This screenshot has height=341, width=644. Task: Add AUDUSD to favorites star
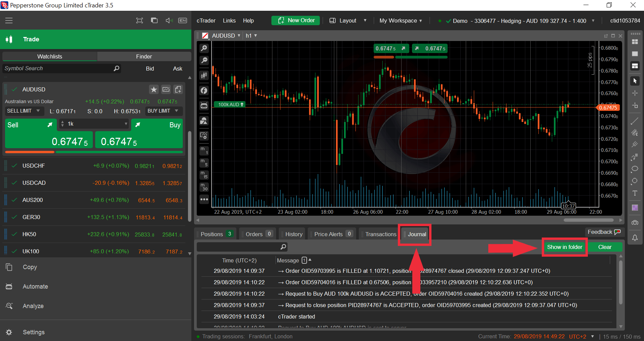coord(154,89)
